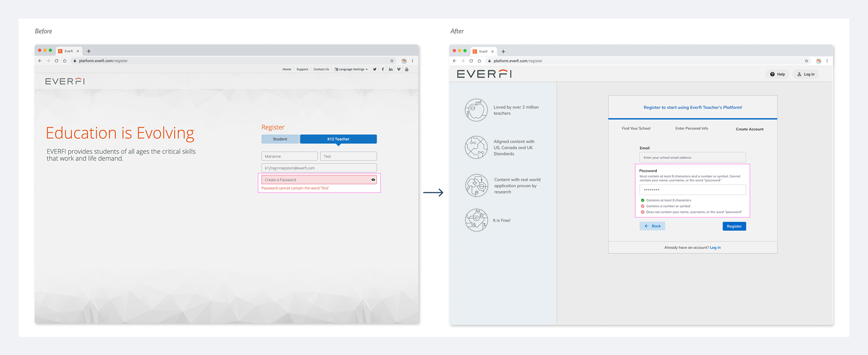
Task: Click the forward arrow in the After window
Action: point(462,61)
